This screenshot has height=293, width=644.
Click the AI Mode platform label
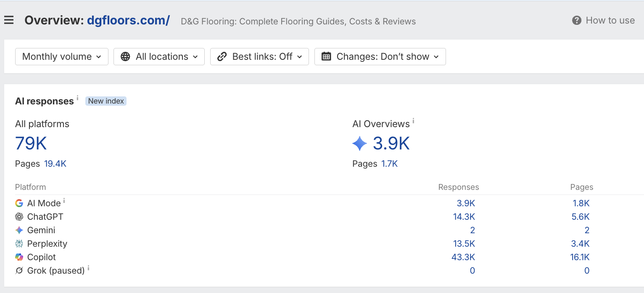coord(44,203)
